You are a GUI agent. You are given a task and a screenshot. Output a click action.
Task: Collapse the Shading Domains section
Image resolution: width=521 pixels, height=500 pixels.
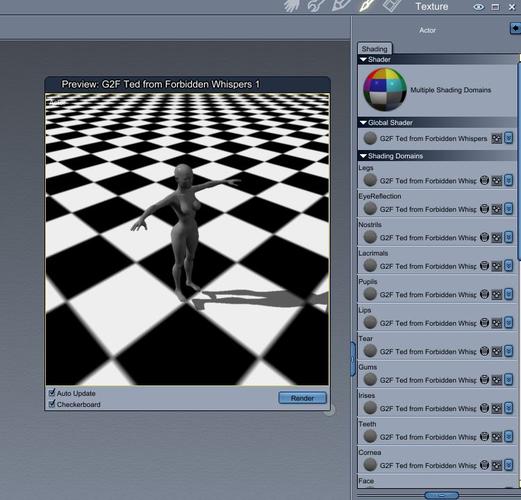pyautogui.click(x=363, y=156)
